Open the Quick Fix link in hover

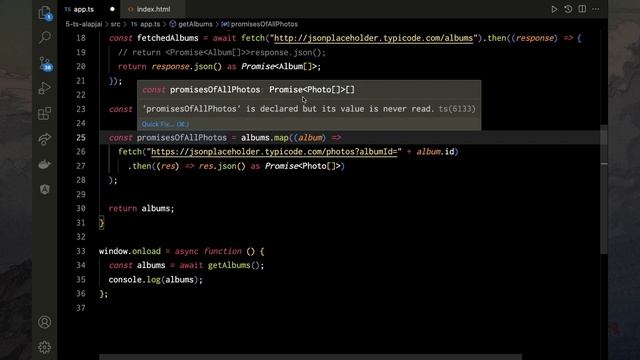[x=165, y=124]
